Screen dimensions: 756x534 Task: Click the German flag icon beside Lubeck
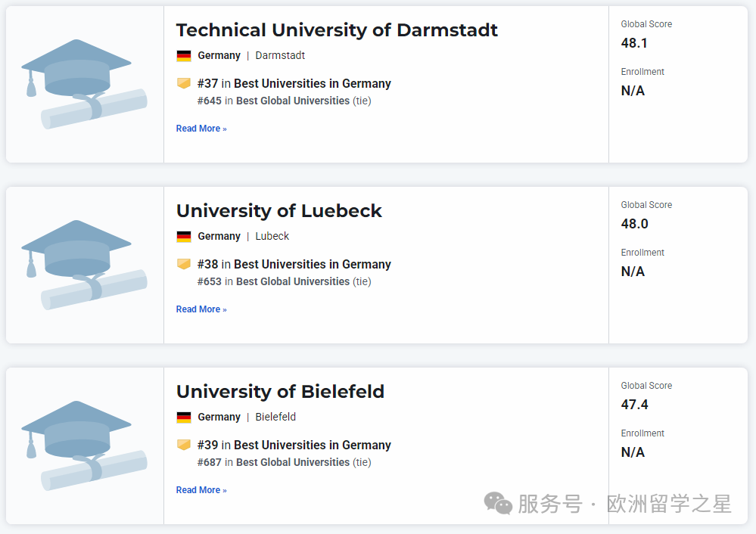click(x=184, y=237)
